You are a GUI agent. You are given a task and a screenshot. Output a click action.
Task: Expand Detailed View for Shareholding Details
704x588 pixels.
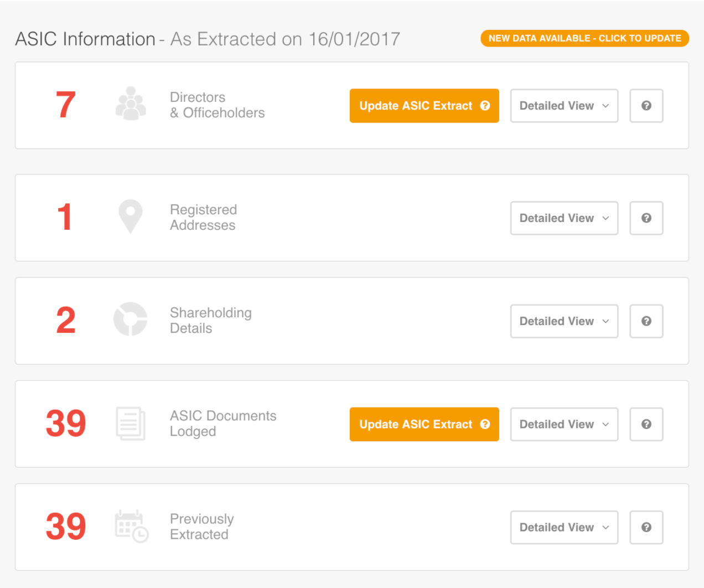click(x=564, y=321)
